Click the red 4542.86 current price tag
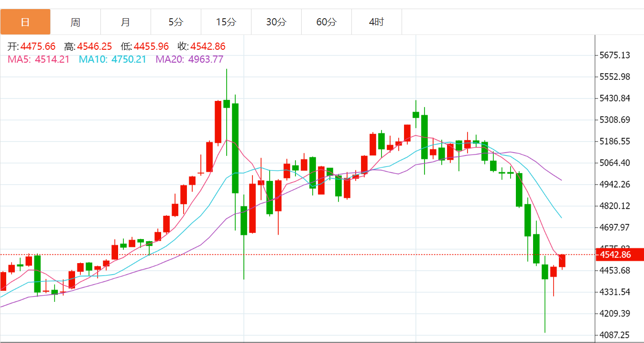This screenshot has width=644, height=343. [x=619, y=255]
